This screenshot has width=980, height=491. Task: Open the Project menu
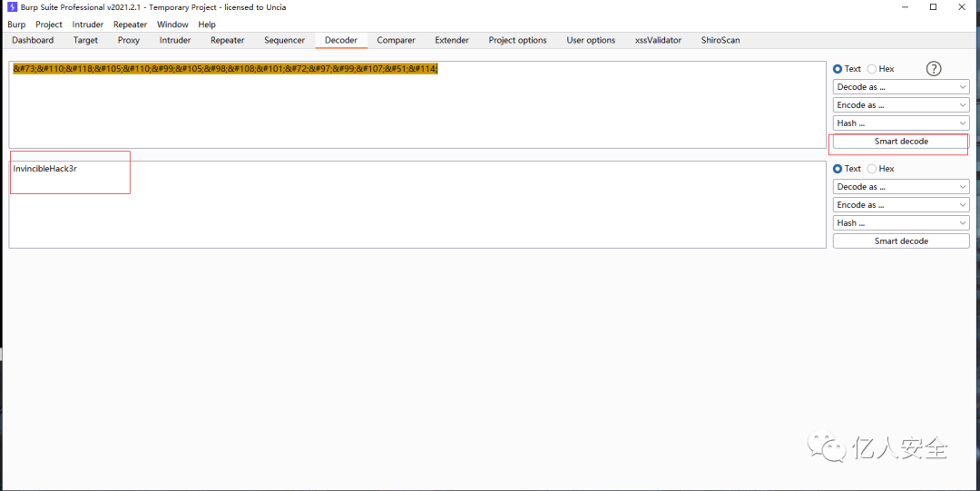pyautogui.click(x=49, y=25)
